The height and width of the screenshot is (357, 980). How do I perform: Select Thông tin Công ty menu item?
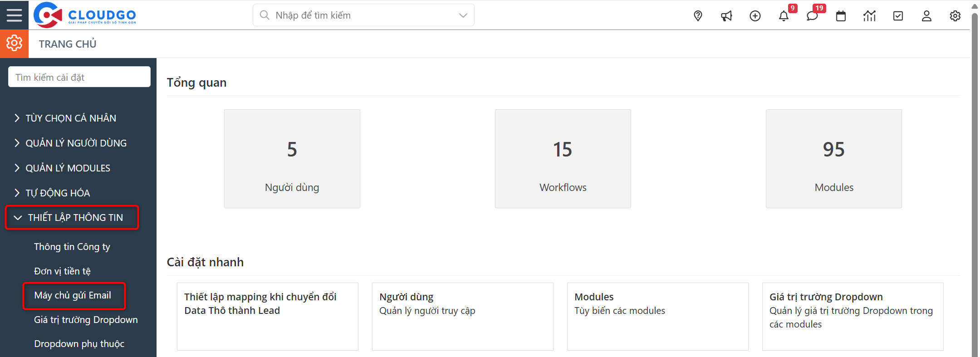pos(72,247)
